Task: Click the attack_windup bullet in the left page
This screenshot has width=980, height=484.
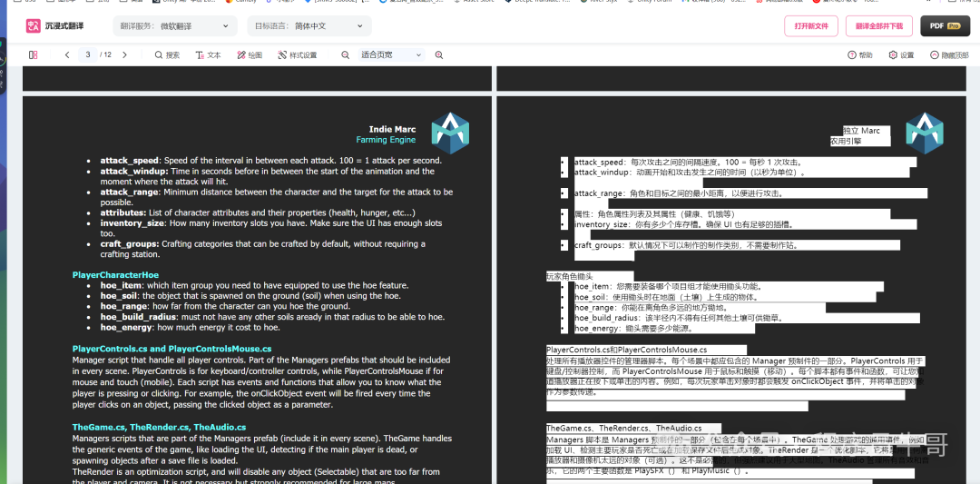Action: pyautogui.click(x=268, y=176)
